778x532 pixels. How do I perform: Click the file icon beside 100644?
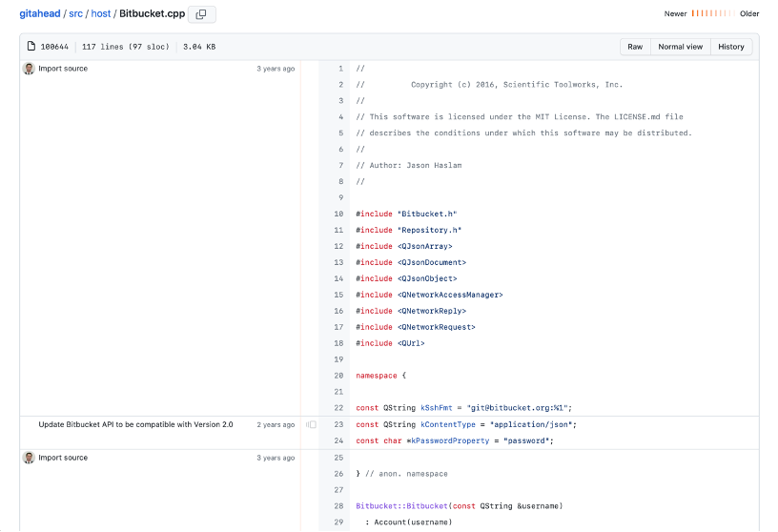coord(31,46)
